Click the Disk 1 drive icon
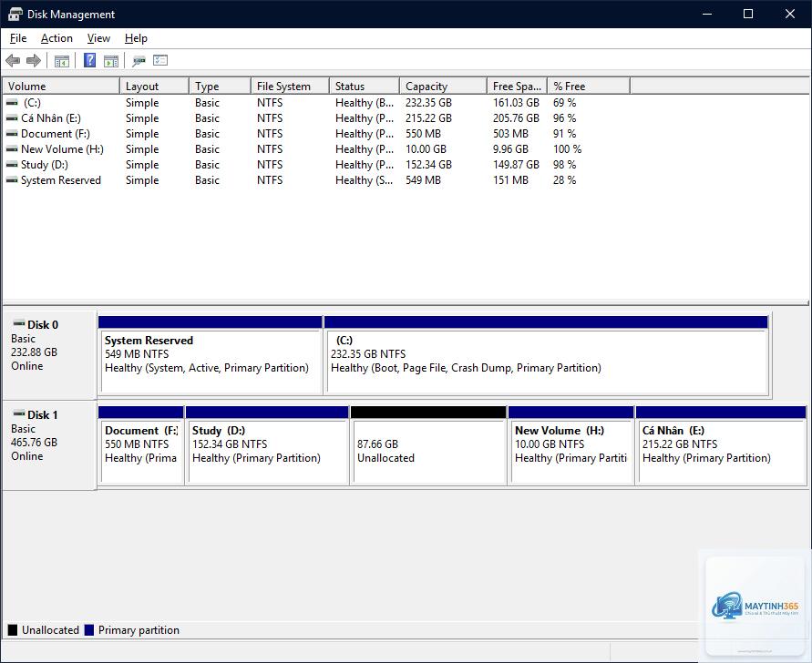Screen dimensions: 812x663 point(19,414)
